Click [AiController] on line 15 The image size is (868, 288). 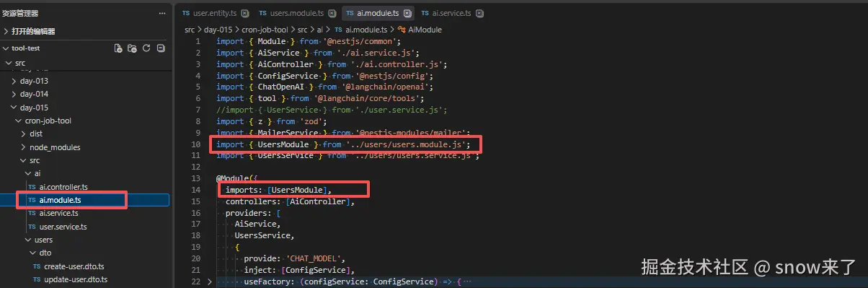click(x=318, y=201)
